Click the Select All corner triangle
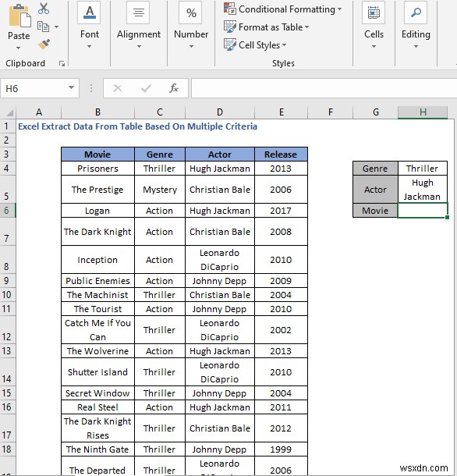 [x=9, y=113]
